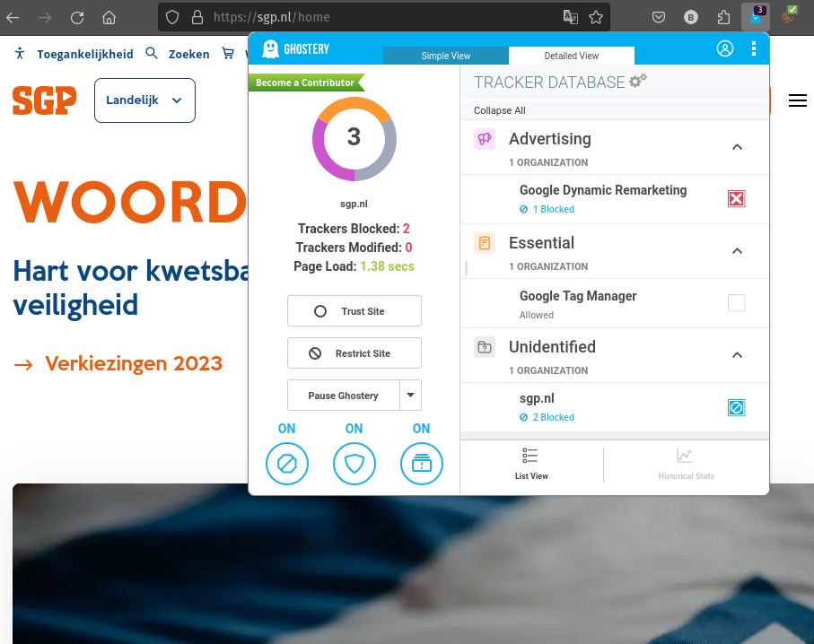Click the sgp.nl label under the donut chart

[x=354, y=204]
